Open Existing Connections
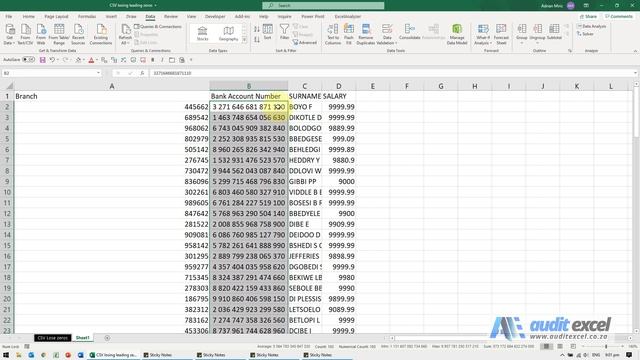This screenshot has height=360, width=640. point(100,34)
